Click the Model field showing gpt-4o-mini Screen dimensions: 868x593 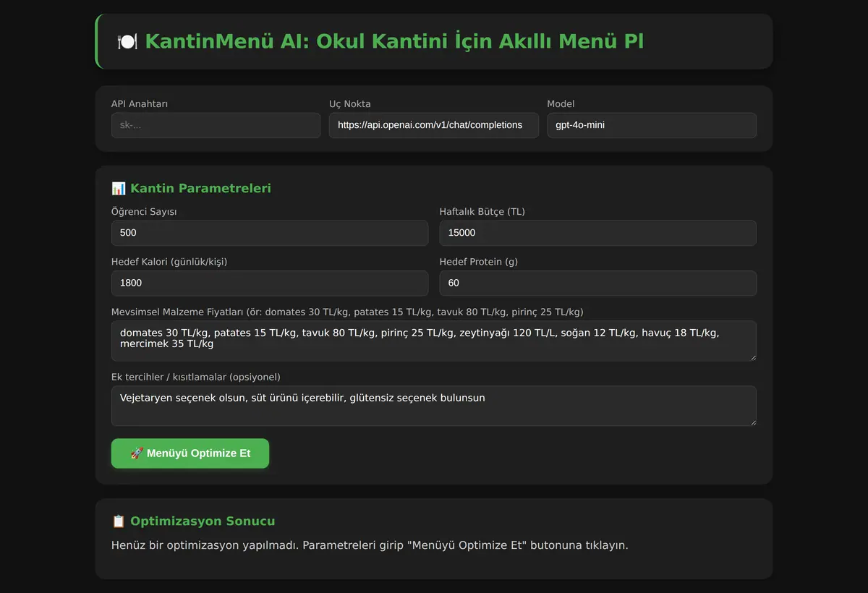click(652, 125)
